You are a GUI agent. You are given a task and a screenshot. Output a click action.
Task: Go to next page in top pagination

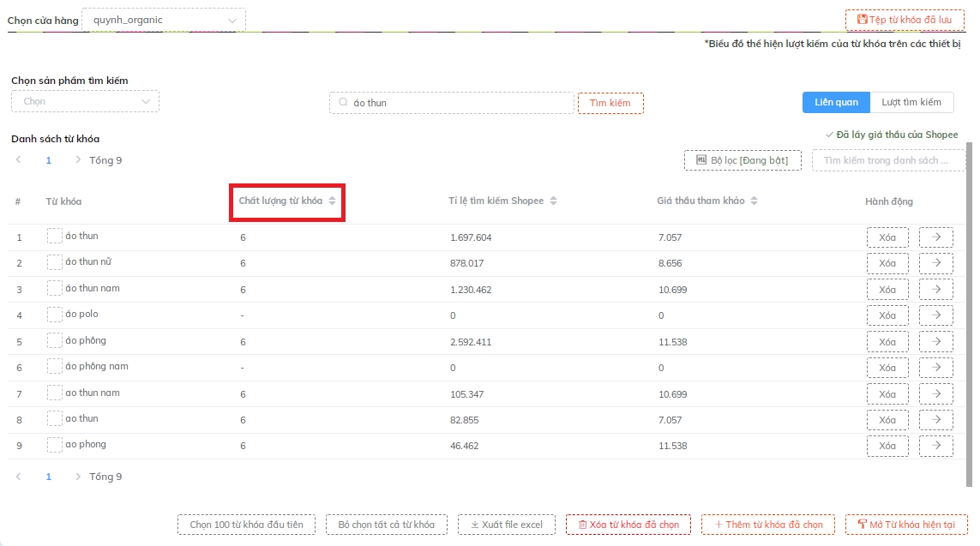pyautogui.click(x=78, y=159)
